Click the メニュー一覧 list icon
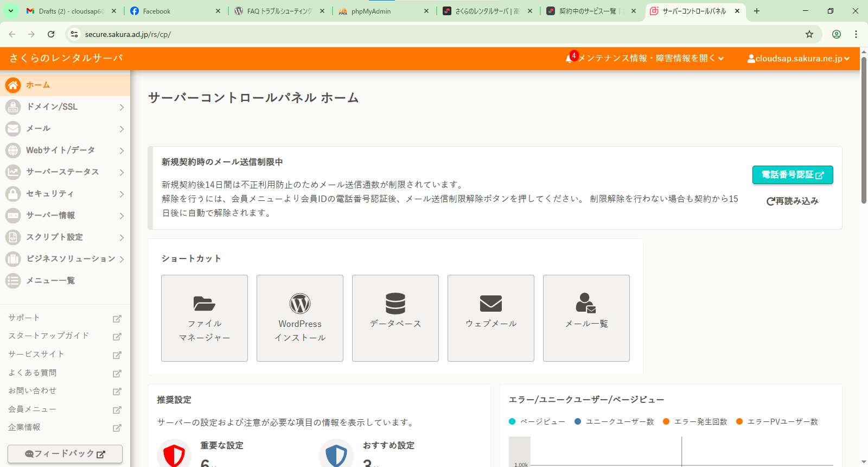This screenshot has width=868, height=467. point(13,281)
